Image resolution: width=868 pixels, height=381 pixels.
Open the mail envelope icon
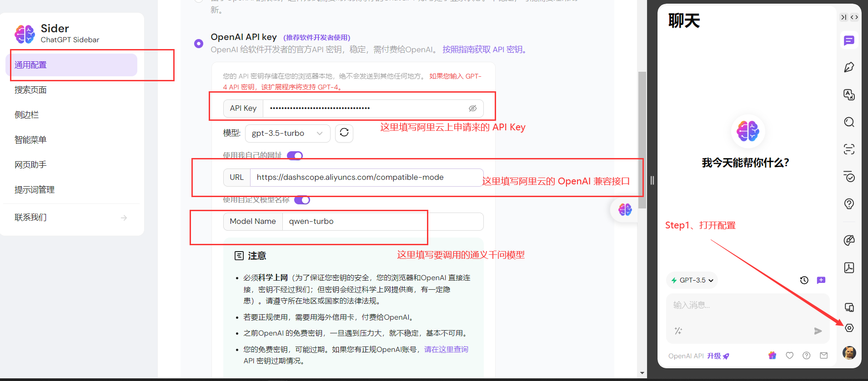click(x=824, y=356)
